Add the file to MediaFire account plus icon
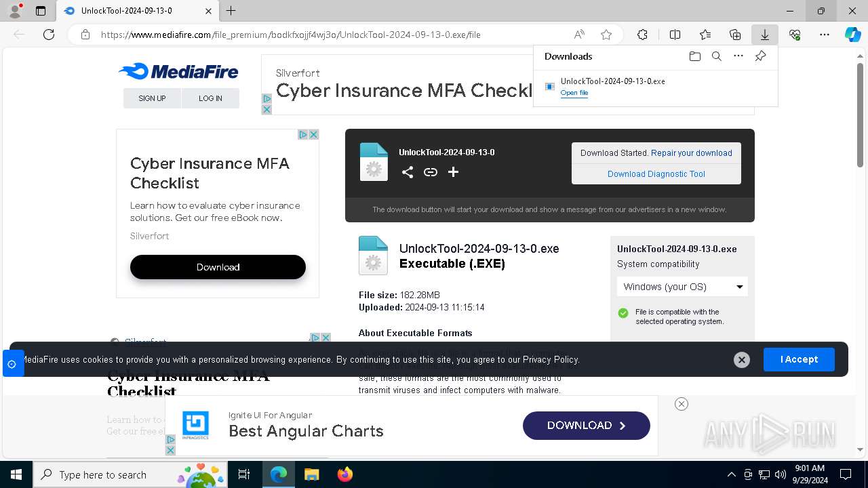 tap(453, 172)
